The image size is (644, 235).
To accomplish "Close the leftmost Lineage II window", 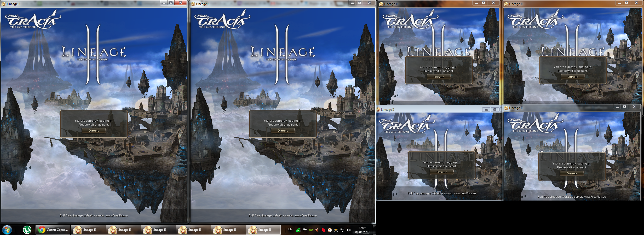I will [180, 3].
